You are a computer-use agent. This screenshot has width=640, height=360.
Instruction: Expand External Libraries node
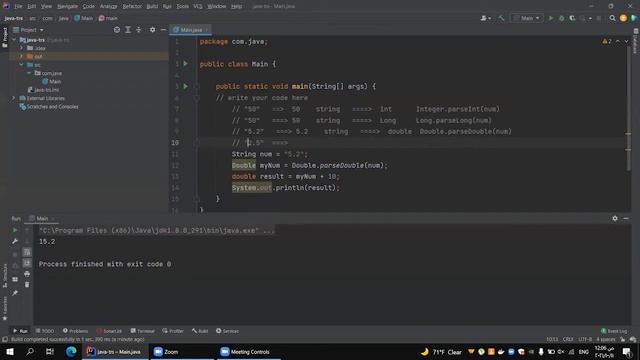14,98
